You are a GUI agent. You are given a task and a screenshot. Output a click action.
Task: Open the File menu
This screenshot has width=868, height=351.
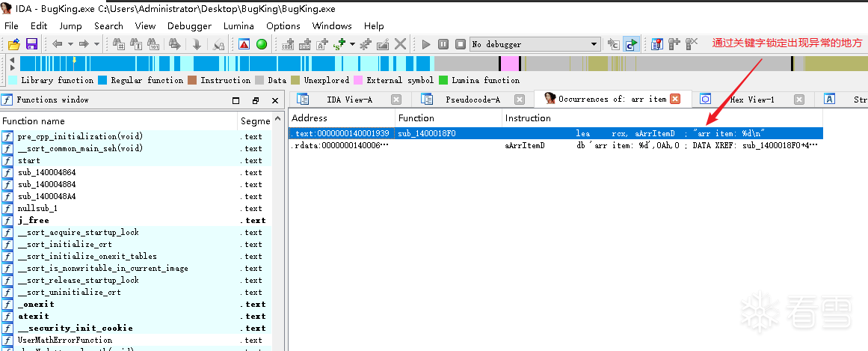coord(11,25)
